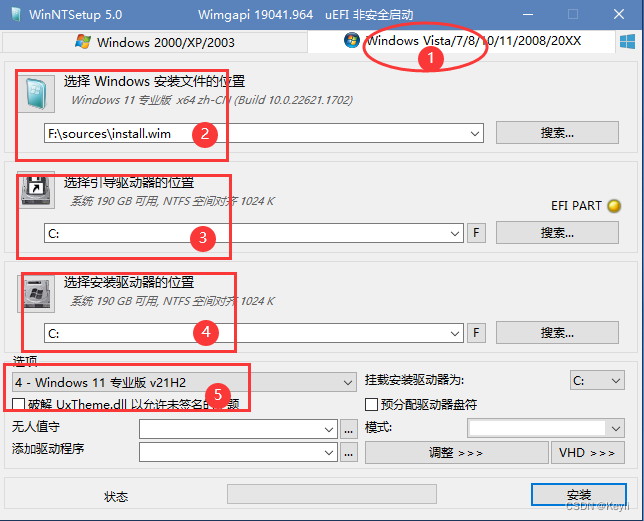This screenshot has width=644, height=521.
Task: Click the 安装 install button
Action: [x=579, y=495]
